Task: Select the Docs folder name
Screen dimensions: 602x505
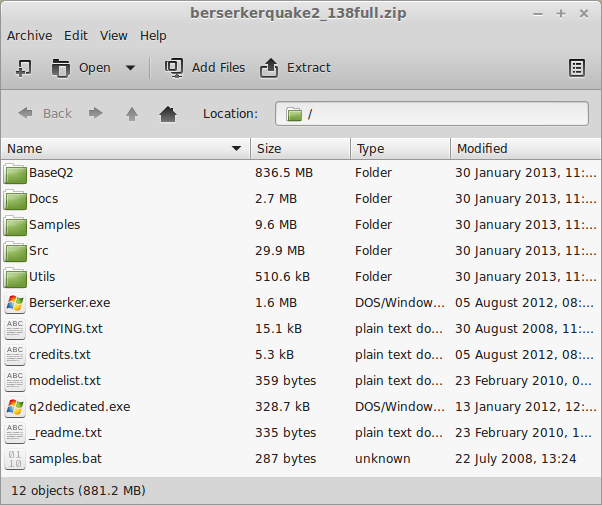Action: tap(44, 199)
